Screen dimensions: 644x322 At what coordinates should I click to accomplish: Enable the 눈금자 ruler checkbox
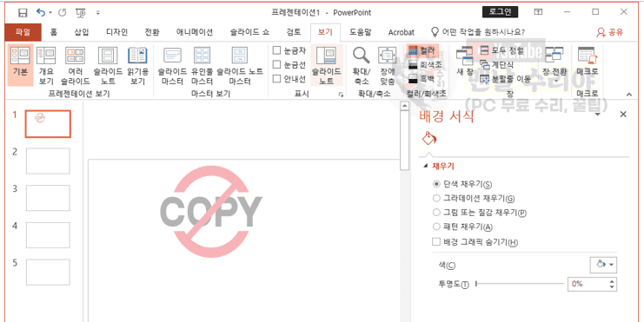coord(289,50)
